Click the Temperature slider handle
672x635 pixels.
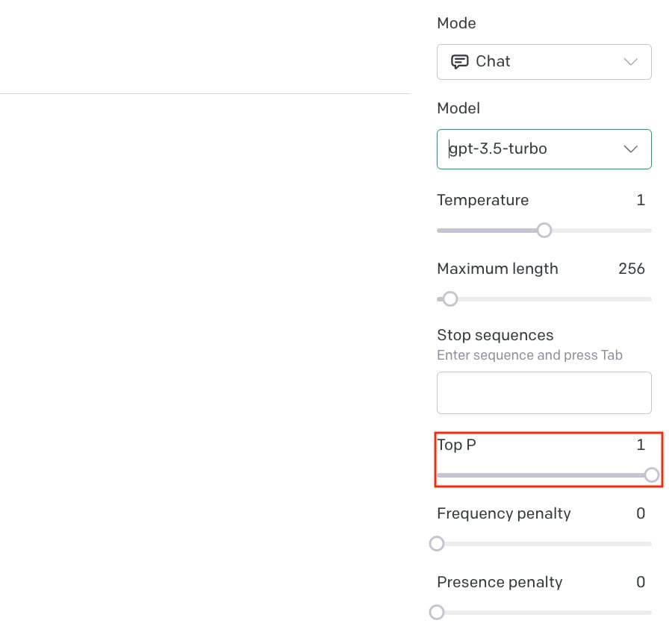click(544, 231)
